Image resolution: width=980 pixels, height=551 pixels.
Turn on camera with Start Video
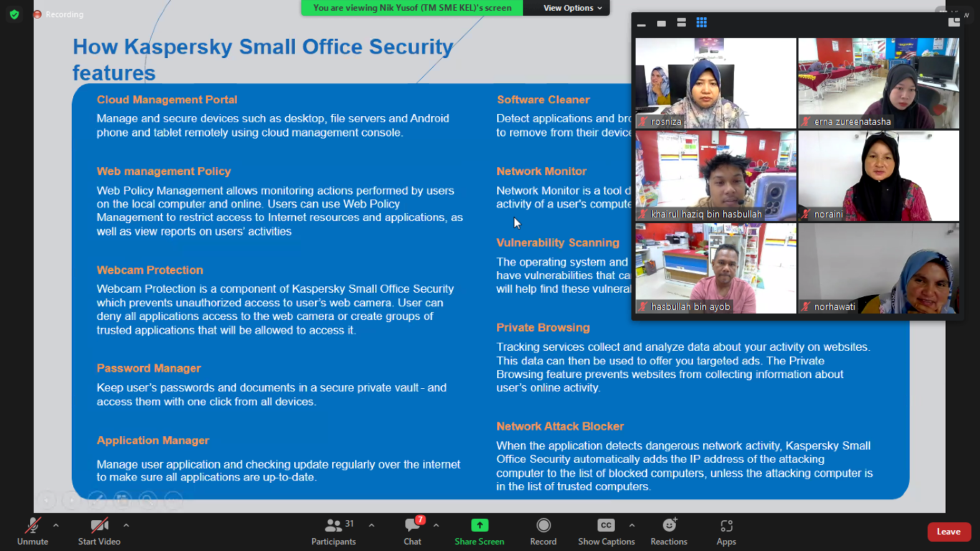tap(99, 532)
